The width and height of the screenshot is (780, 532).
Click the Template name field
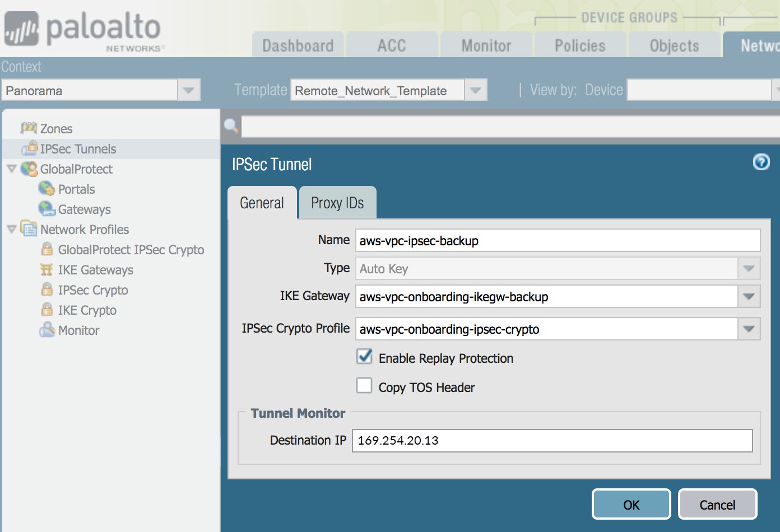(378, 90)
